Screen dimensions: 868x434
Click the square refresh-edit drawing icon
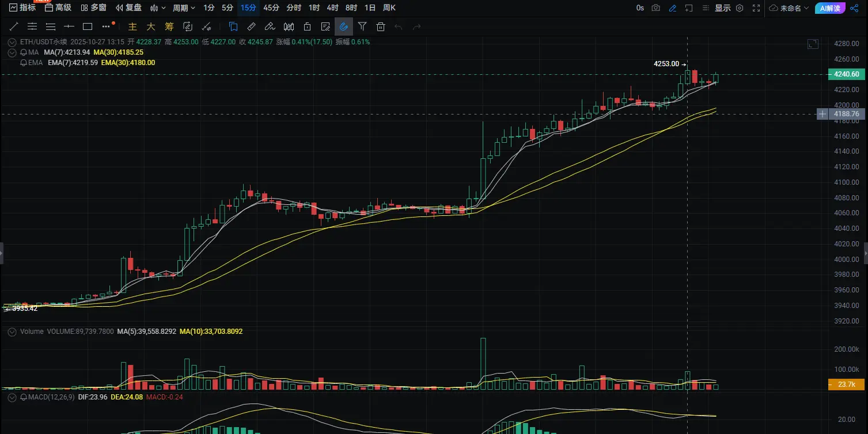pos(187,26)
